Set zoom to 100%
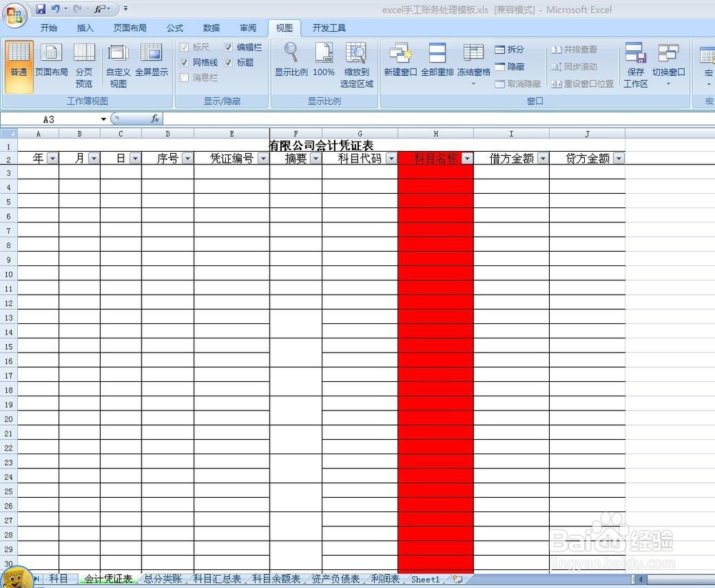 click(324, 60)
